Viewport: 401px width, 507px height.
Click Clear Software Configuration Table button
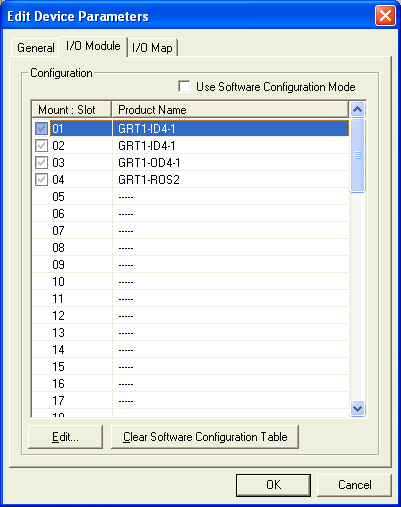pyautogui.click(x=205, y=437)
